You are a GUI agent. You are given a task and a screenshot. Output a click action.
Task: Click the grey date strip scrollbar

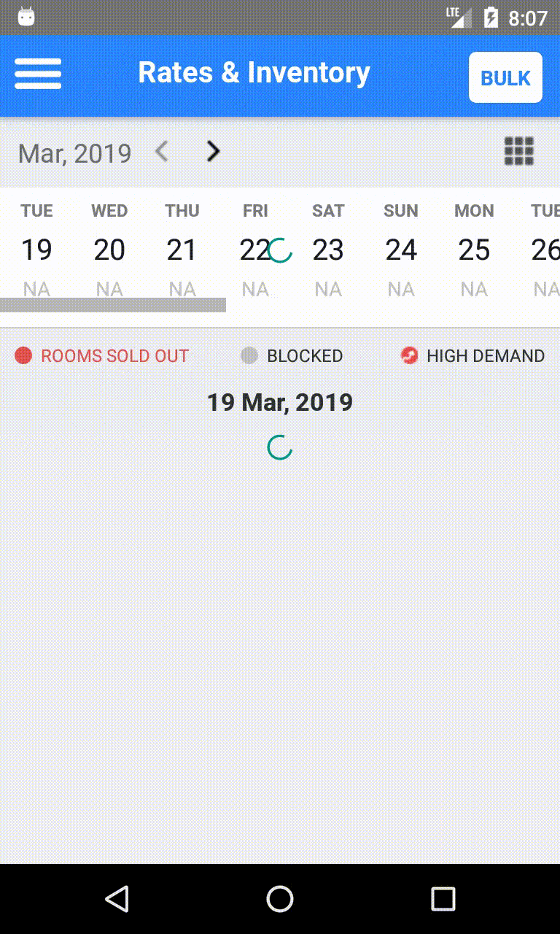click(x=113, y=305)
